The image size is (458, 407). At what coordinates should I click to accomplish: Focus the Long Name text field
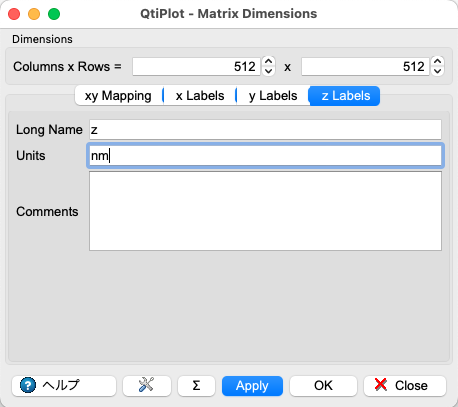(x=265, y=130)
